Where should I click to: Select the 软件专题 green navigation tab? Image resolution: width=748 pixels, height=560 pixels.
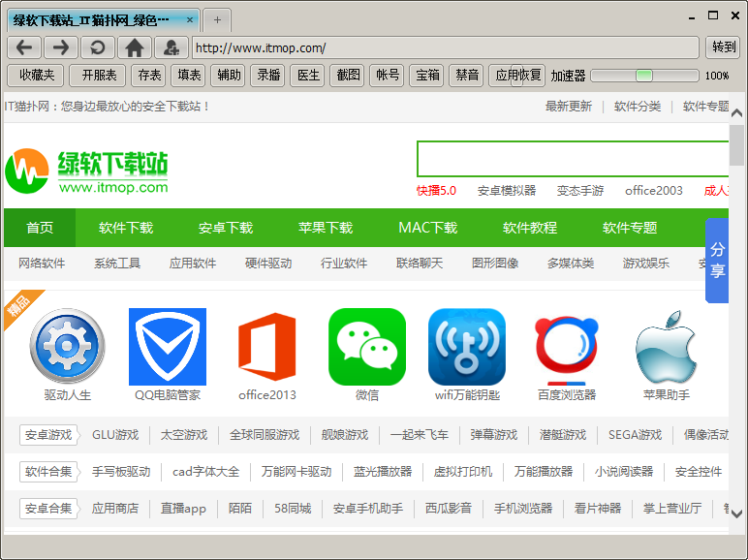(x=630, y=228)
